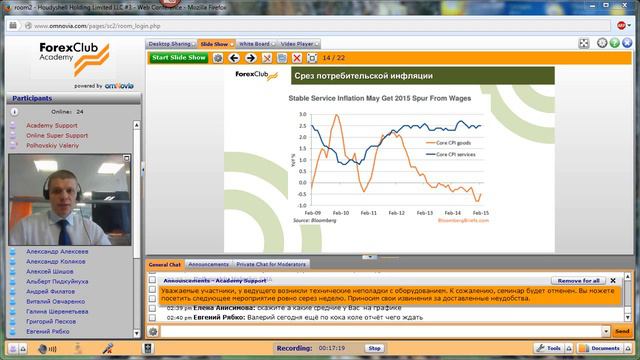Click the muted microphone icon
Viewport: 640px width, 360px height.
[x=108, y=348]
